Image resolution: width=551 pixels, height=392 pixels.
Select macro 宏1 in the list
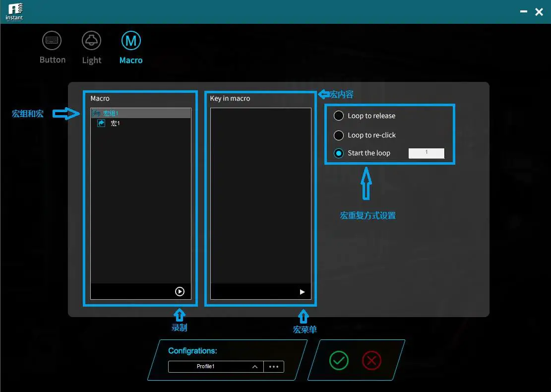click(x=115, y=123)
